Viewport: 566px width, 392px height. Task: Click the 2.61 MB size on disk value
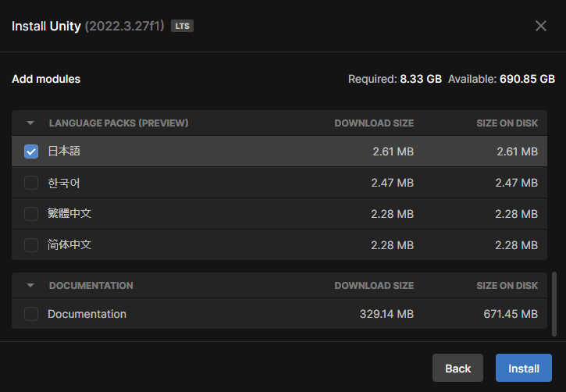518,151
